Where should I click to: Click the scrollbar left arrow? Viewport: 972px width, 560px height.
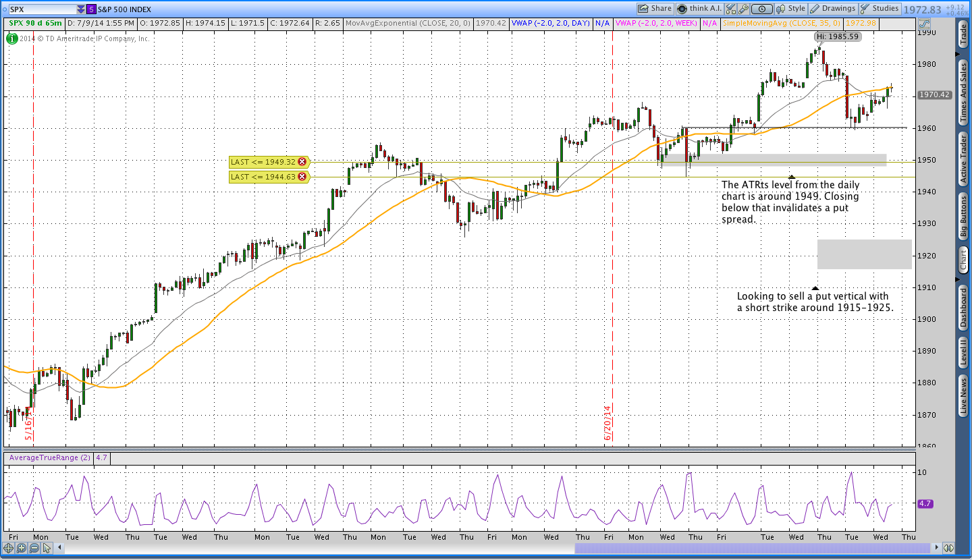[x=58, y=548]
